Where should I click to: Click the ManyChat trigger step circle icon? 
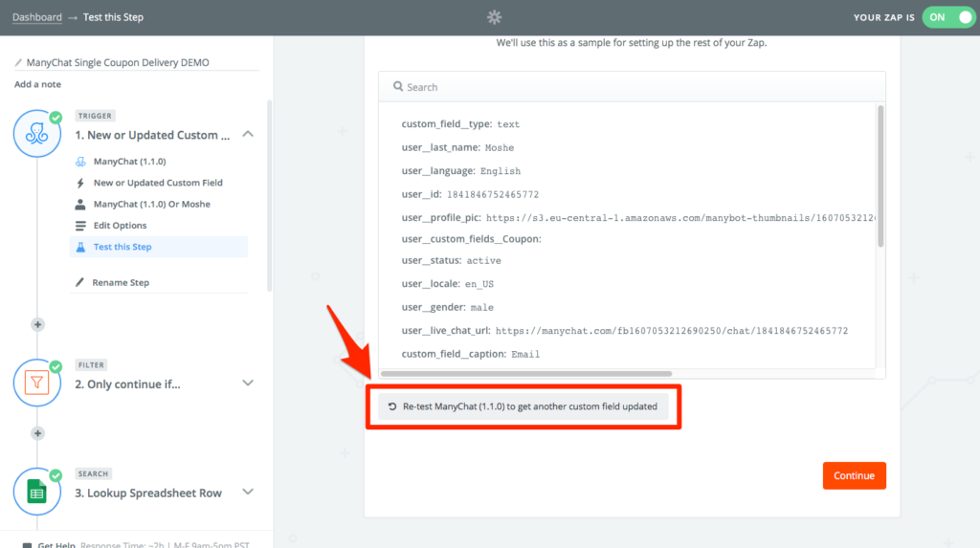37,134
